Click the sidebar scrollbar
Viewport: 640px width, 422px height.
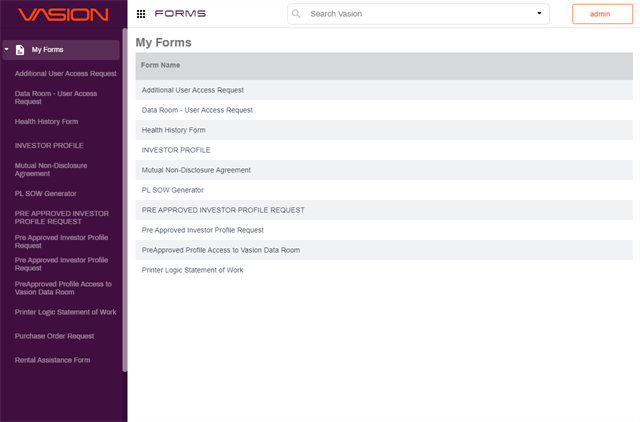tap(124, 200)
